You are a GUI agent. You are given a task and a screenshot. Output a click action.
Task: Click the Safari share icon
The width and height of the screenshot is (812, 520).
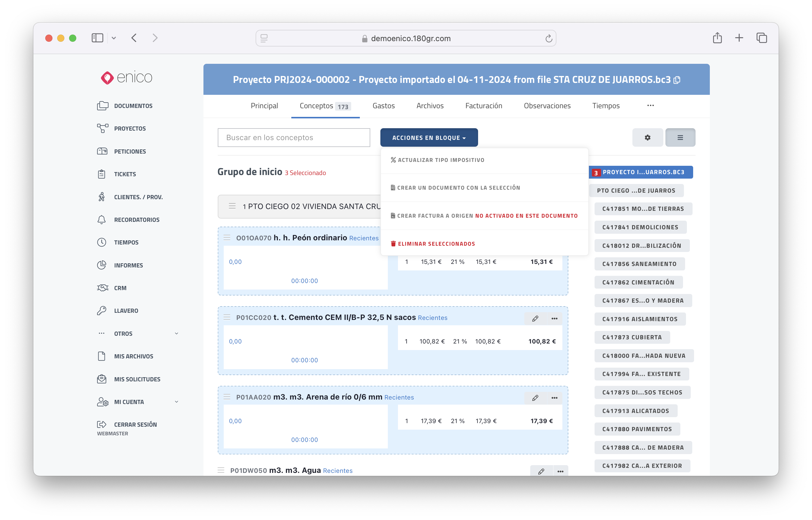717,38
